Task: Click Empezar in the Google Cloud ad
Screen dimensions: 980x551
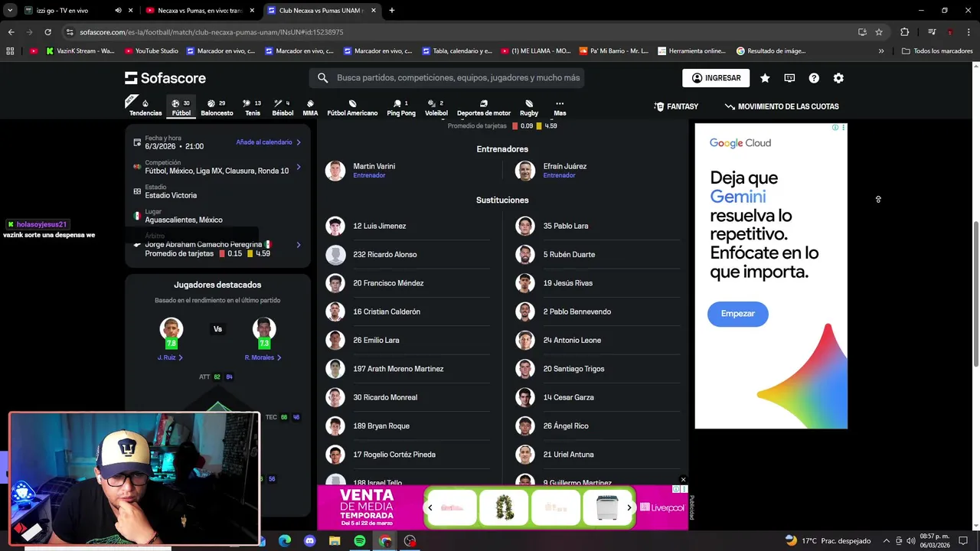Action: click(738, 314)
